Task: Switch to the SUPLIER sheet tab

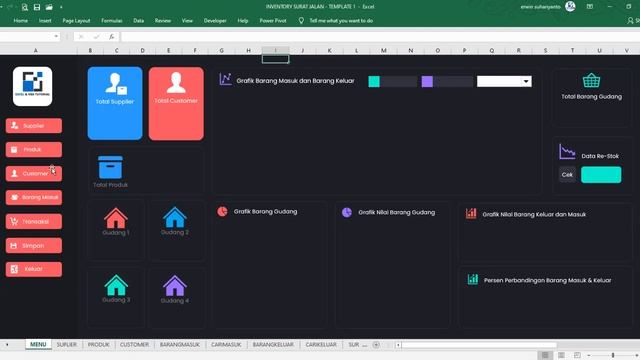Action: pos(67,344)
